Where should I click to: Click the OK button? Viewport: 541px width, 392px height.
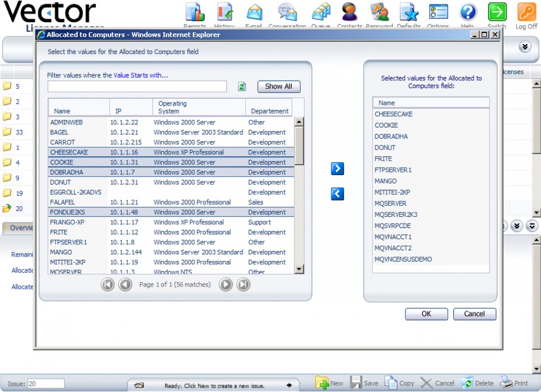click(x=427, y=314)
